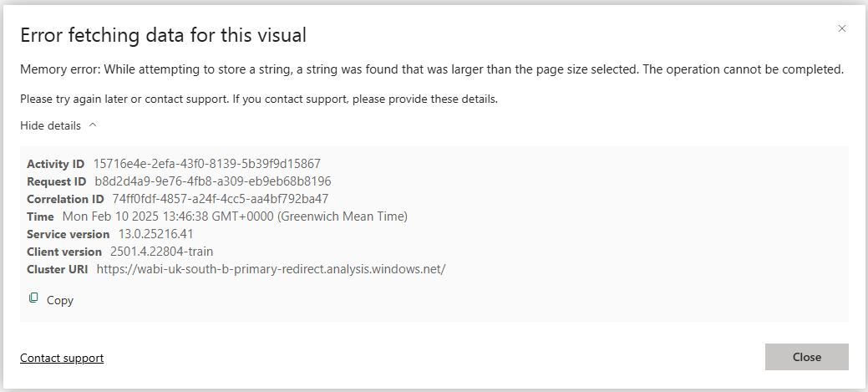Click the Correlation ID value 74ff0fdf
The image size is (868, 392).
coord(221,199)
